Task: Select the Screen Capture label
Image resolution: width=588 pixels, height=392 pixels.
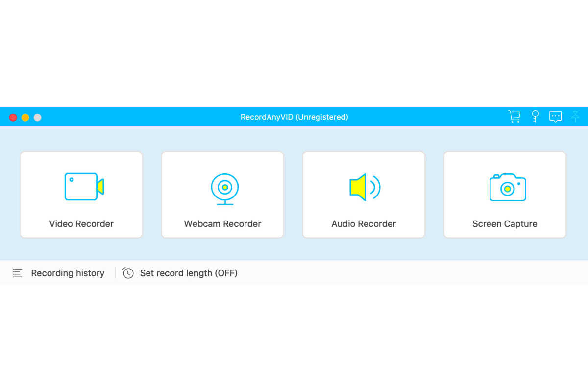Action: (505, 224)
